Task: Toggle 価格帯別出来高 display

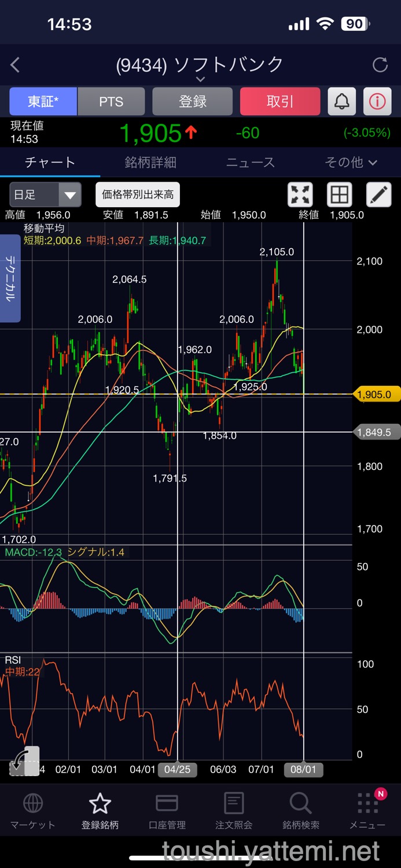Action: (x=138, y=195)
